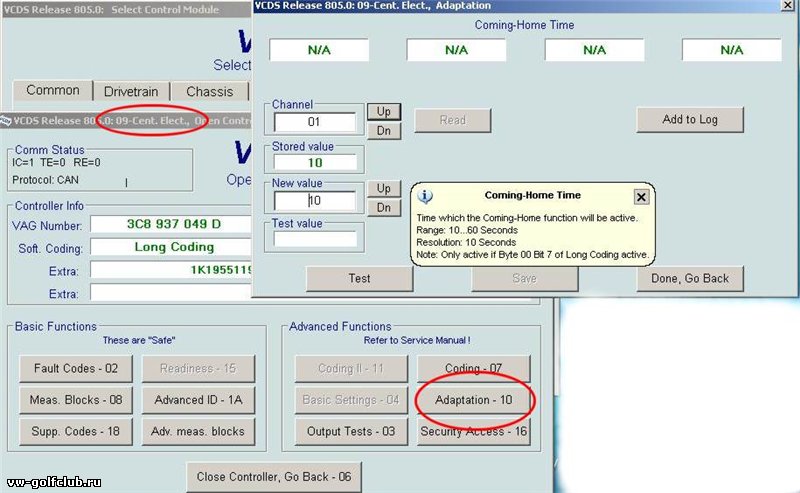Click the third N/A value box
This screenshot has height=493, width=800.
click(x=594, y=50)
